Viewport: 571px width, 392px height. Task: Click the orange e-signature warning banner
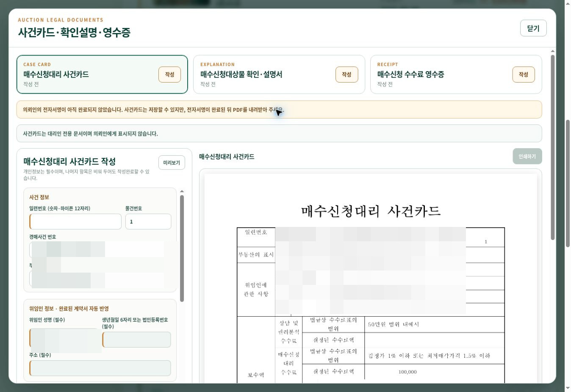279,110
